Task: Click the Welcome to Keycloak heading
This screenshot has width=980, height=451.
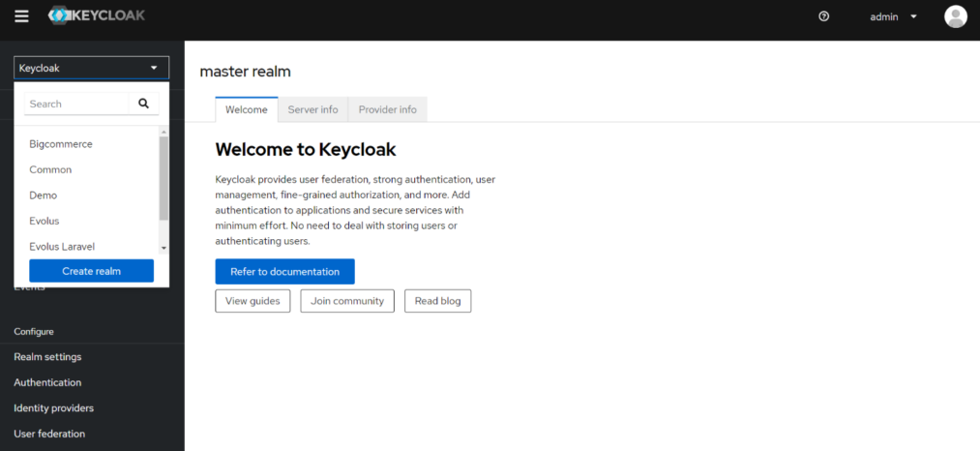Action: coord(306,149)
